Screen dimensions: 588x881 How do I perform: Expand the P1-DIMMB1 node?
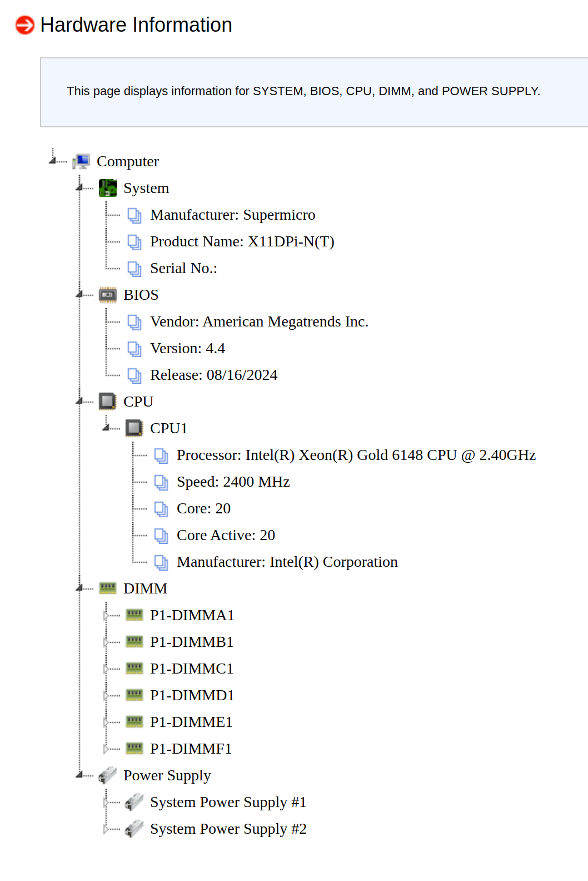click(106, 642)
